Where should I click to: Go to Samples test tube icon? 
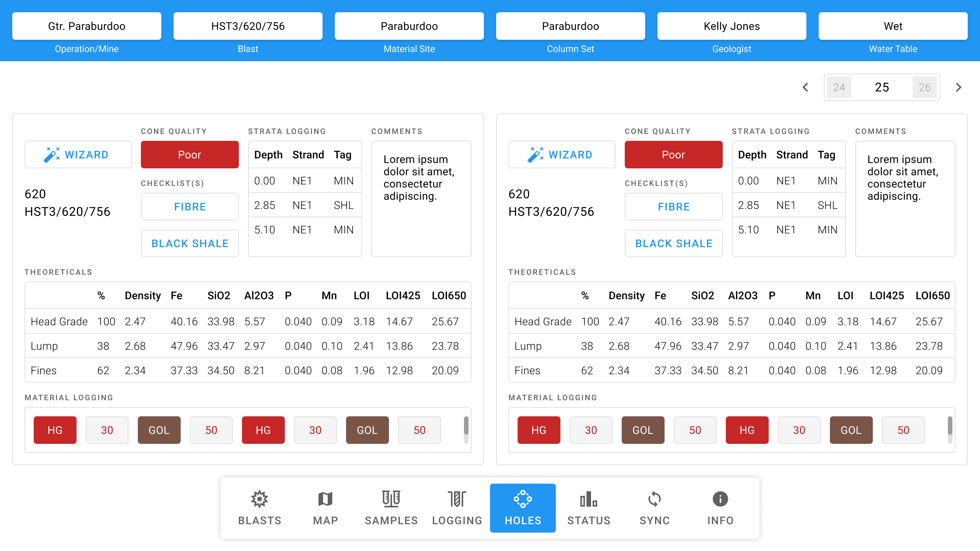point(391,499)
